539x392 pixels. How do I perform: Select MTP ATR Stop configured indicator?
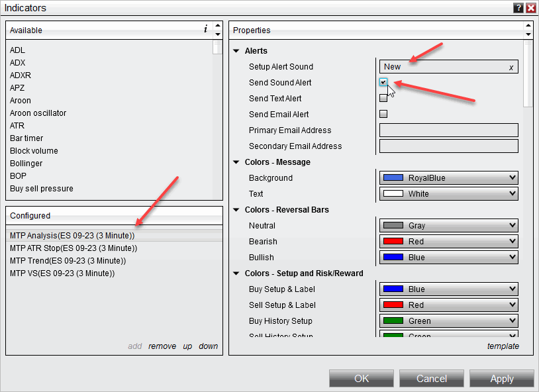pos(73,248)
